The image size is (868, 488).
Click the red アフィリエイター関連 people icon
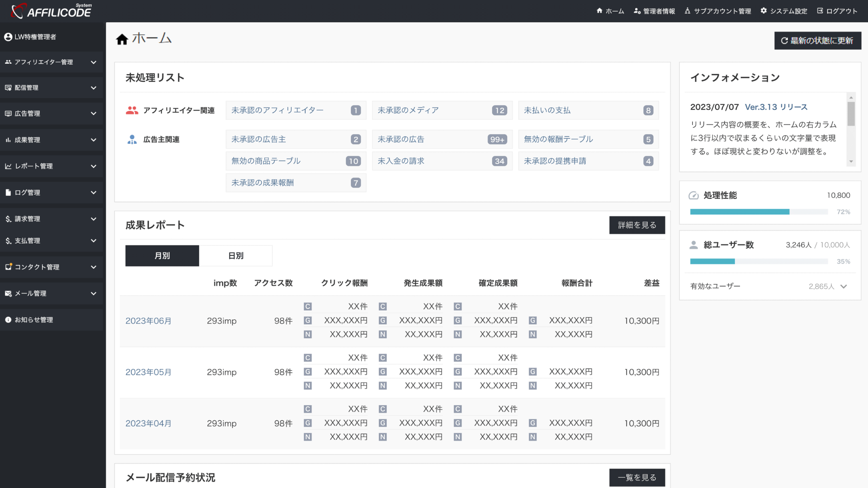point(132,110)
